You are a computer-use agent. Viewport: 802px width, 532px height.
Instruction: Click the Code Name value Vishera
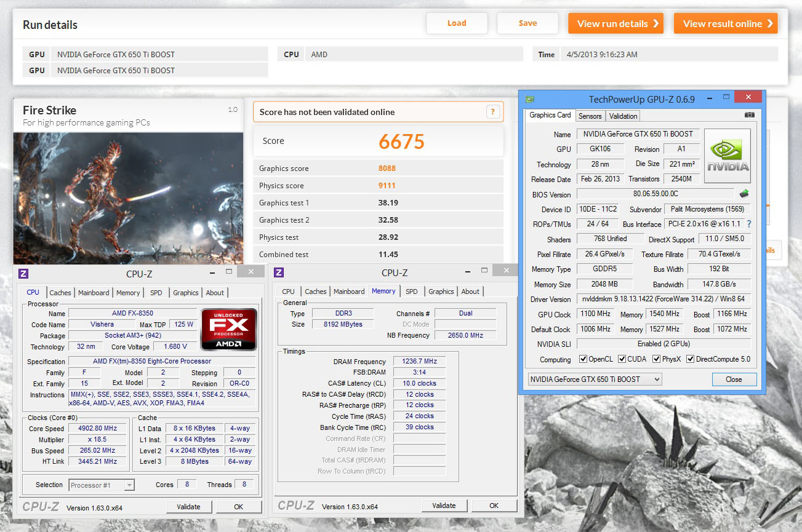[x=102, y=324]
